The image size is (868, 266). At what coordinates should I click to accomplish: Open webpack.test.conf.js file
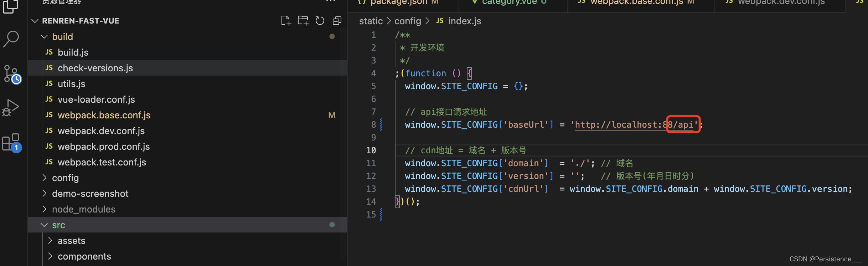coord(187,162)
